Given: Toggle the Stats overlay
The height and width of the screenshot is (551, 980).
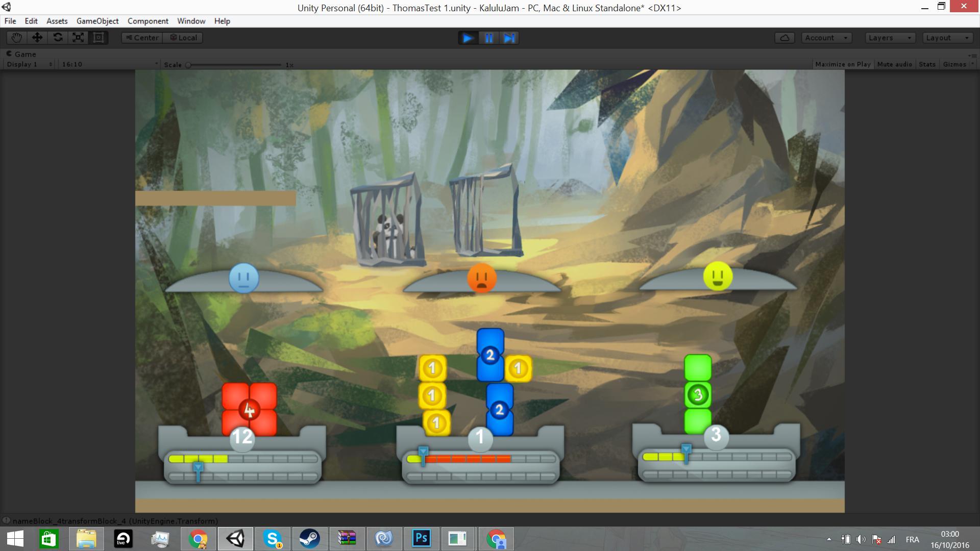Looking at the screenshot, I should pyautogui.click(x=927, y=64).
